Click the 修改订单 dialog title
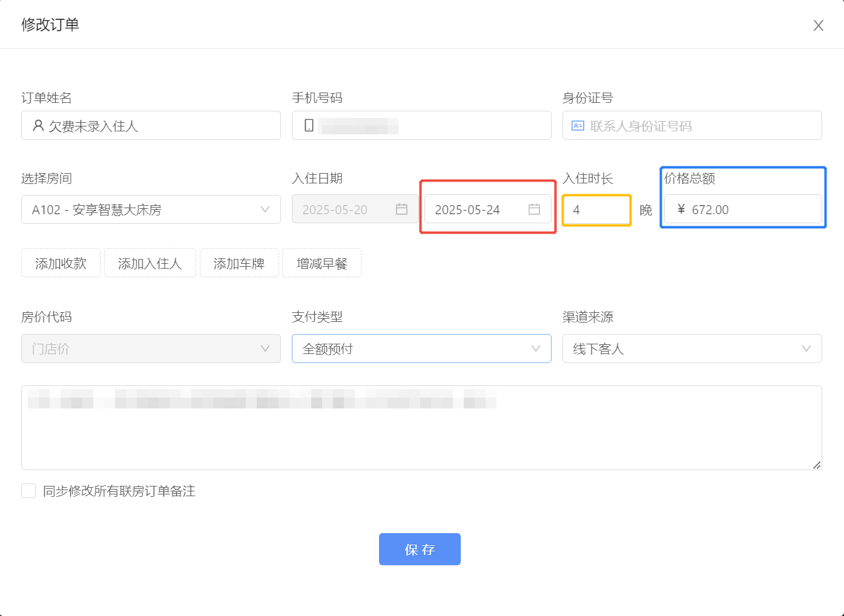844x616 pixels. point(50,25)
